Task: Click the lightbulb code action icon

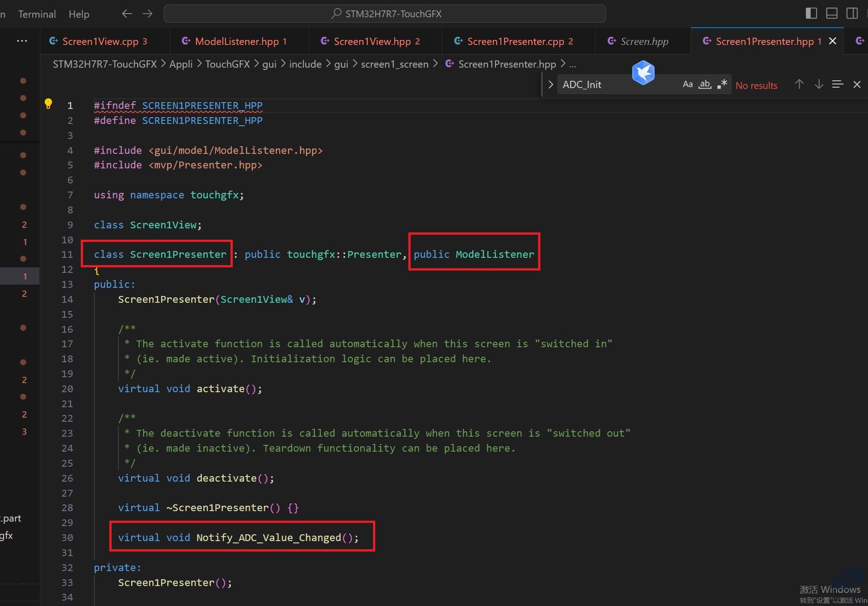Action: (48, 104)
